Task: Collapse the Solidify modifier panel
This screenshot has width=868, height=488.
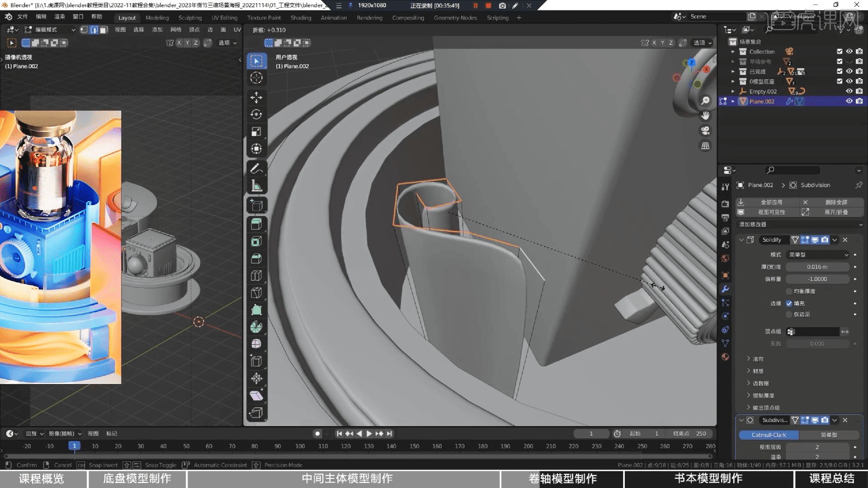Action: pyautogui.click(x=741, y=240)
